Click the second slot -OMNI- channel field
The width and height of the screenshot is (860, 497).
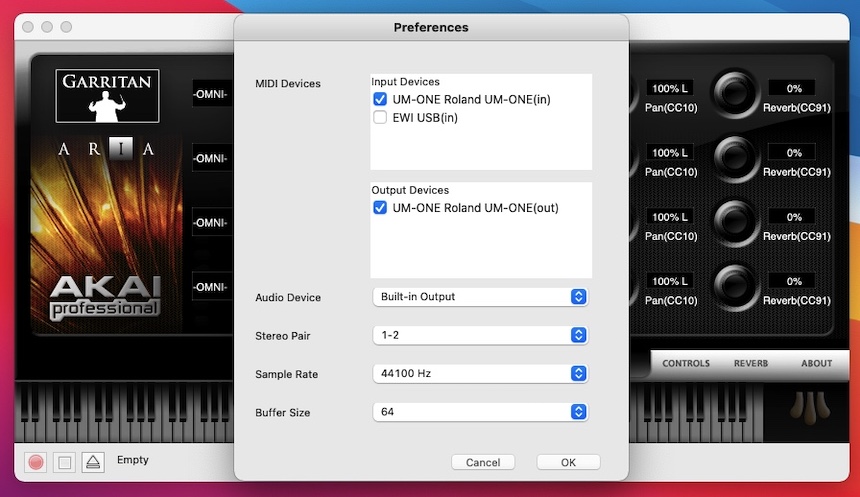click(212, 159)
